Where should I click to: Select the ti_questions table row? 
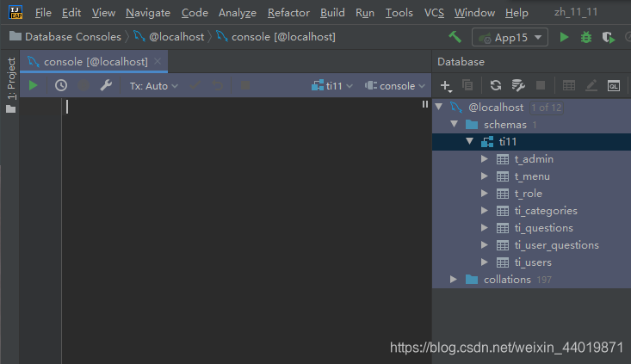pyautogui.click(x=532, y=228)
